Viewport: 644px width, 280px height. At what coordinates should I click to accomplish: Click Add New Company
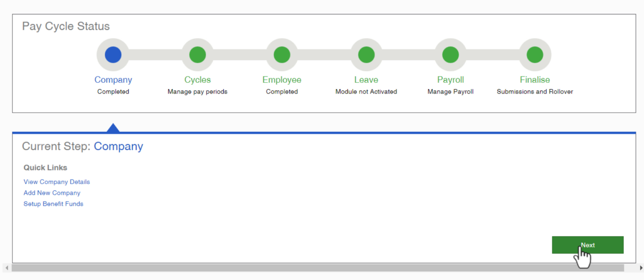pos(52,193)
